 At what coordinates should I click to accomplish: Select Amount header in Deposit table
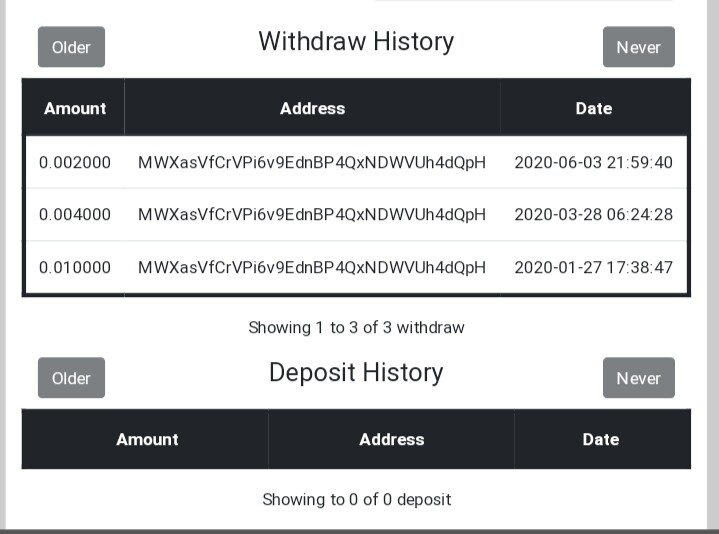click(147, 439)
